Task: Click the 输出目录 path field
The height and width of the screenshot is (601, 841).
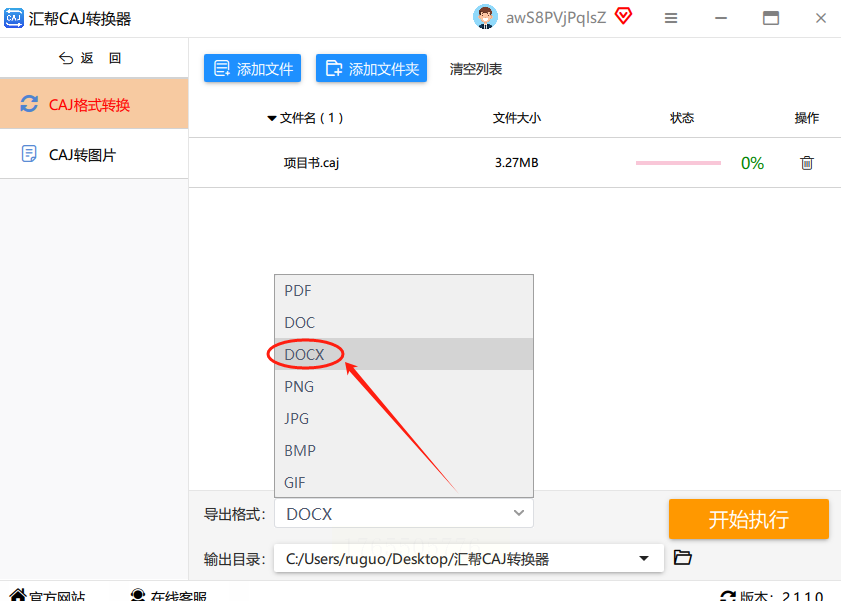Action: click(x=468, y=559)
